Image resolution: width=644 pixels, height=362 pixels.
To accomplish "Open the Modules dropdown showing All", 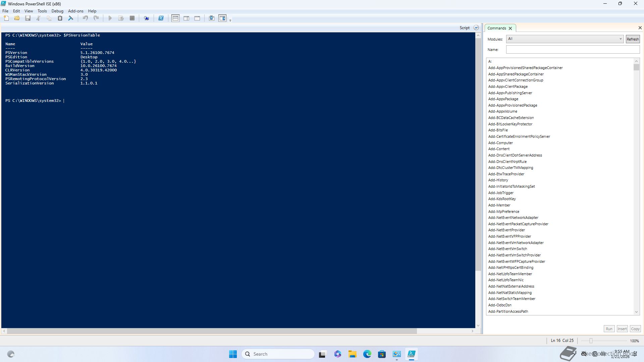I will 565,39.
